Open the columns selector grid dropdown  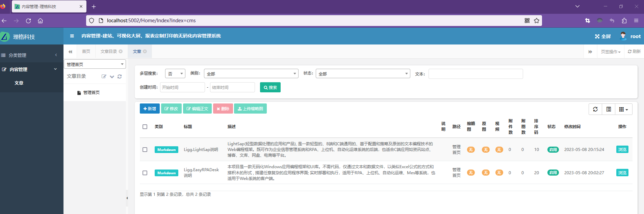pyautogui.click(x=623, y=109)
